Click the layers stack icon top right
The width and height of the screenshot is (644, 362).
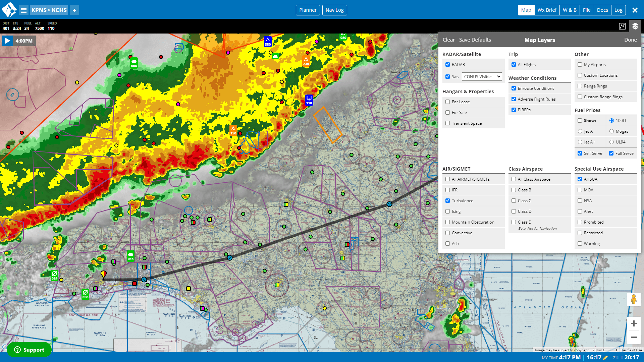point(635,26)
